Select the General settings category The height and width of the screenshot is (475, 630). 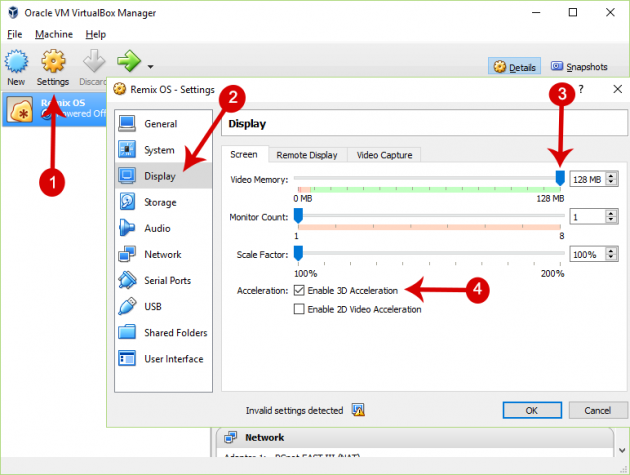pyautogui.click(x=160, y=124)
